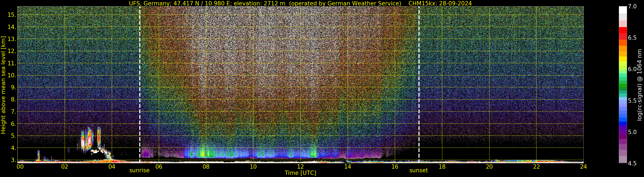Click the '22' time tick label

(536, 166)
